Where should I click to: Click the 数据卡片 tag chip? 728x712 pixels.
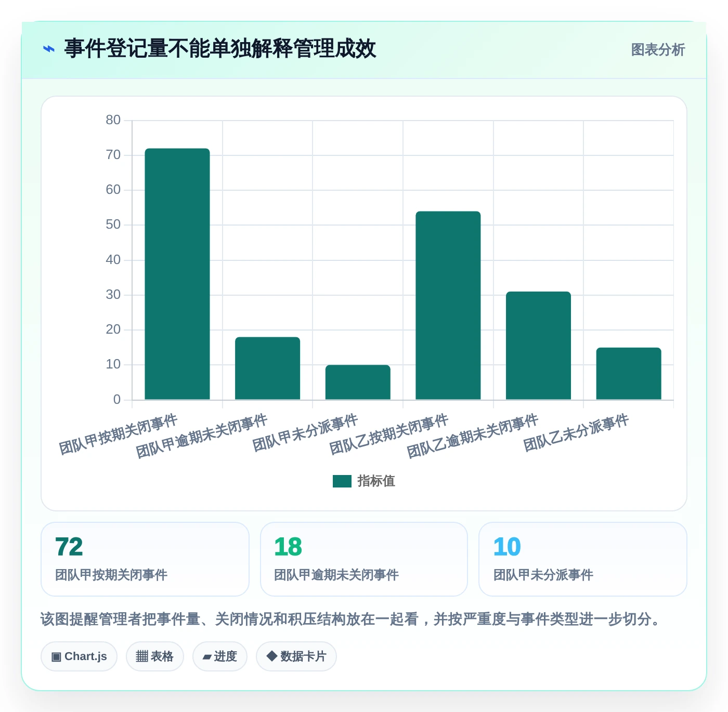296,656
